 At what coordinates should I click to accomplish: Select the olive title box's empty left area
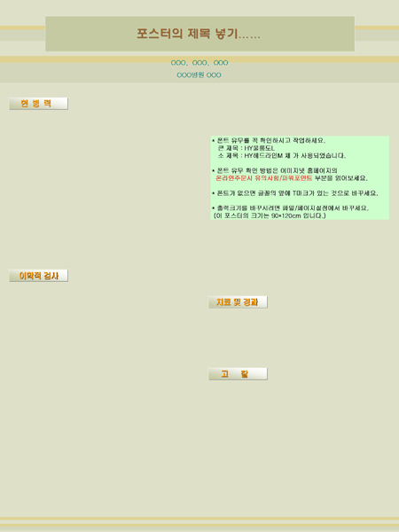click(x=90, y=34)
